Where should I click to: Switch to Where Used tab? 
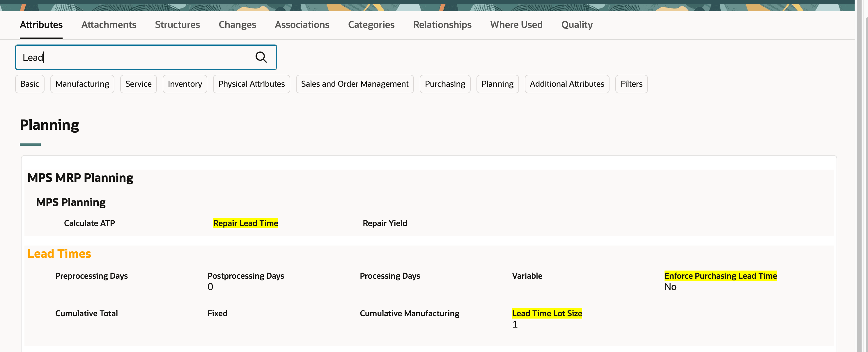pos(516,25)
